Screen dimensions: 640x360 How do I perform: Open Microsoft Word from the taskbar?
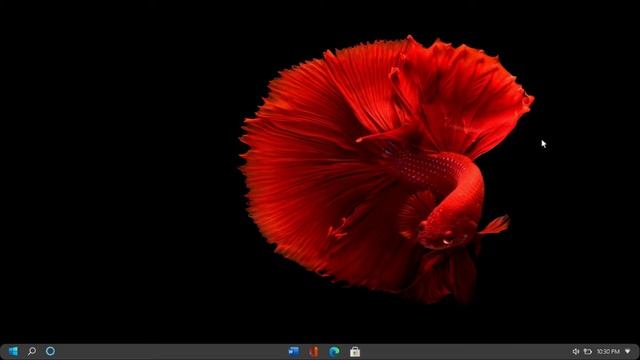tap(293, 351)
